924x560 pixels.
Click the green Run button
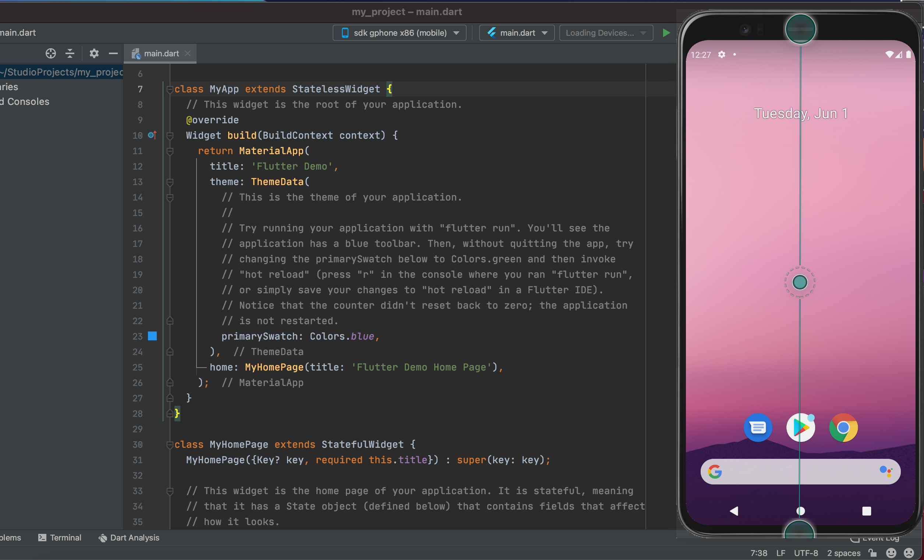point(666,33)
